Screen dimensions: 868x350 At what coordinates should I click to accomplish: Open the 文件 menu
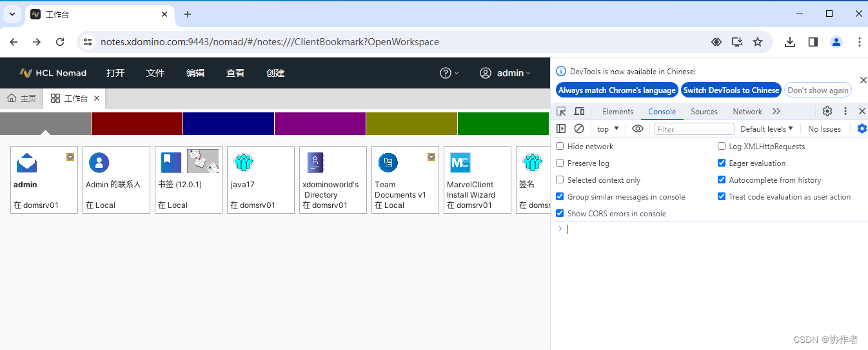pos(155,73)
